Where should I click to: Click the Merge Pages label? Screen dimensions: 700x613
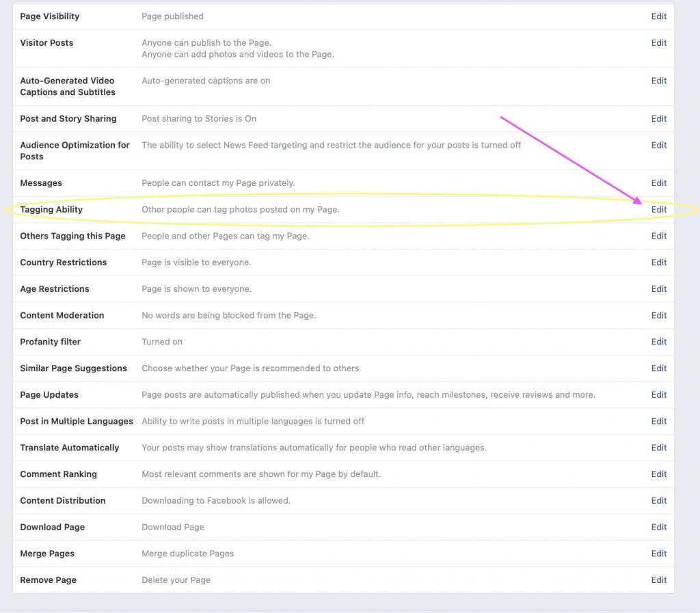coord(47,554)
